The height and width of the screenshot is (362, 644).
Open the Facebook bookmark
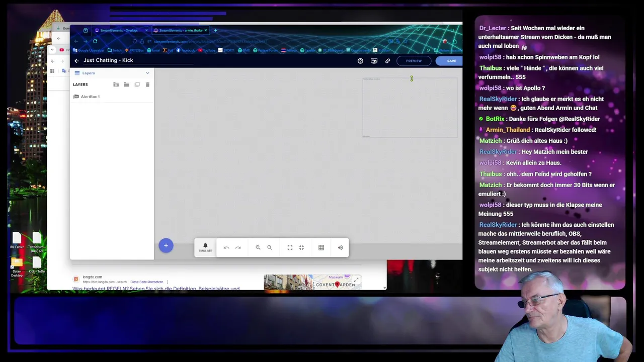click(x=185, y=50)
